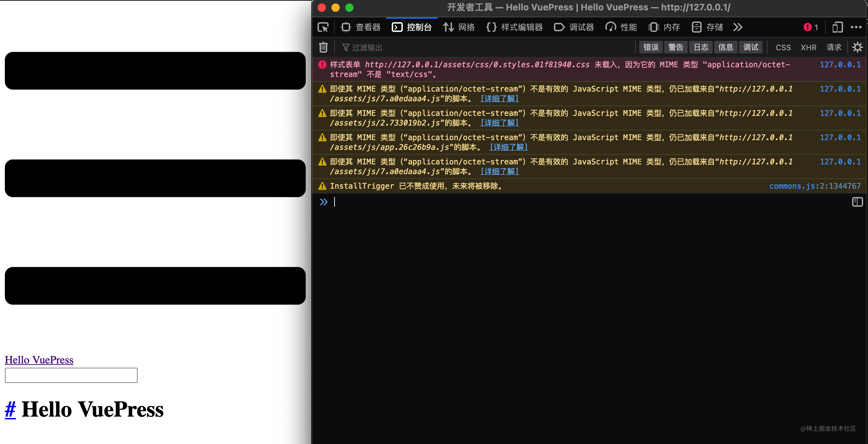Enable the CSS filter toggle

[783, 48]
